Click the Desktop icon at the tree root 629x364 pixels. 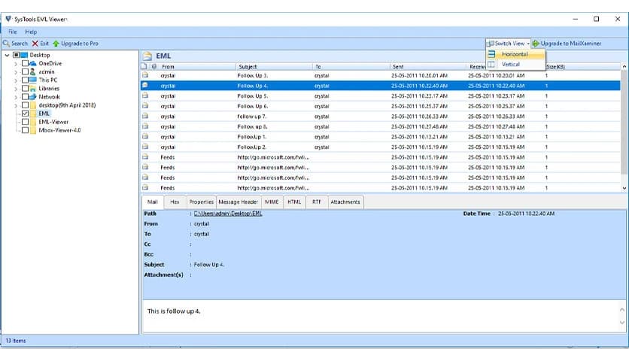(24, 55)
